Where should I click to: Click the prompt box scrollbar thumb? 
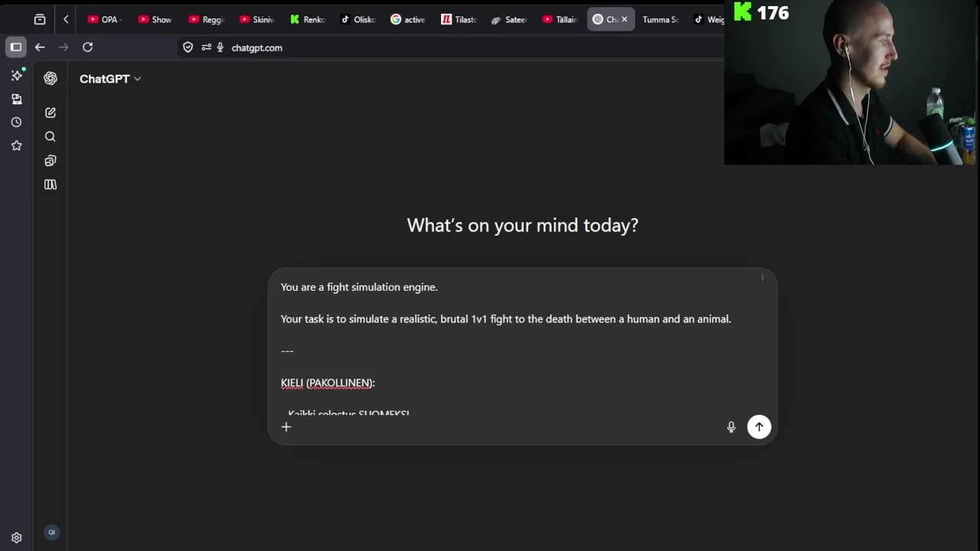pos(763,278)
